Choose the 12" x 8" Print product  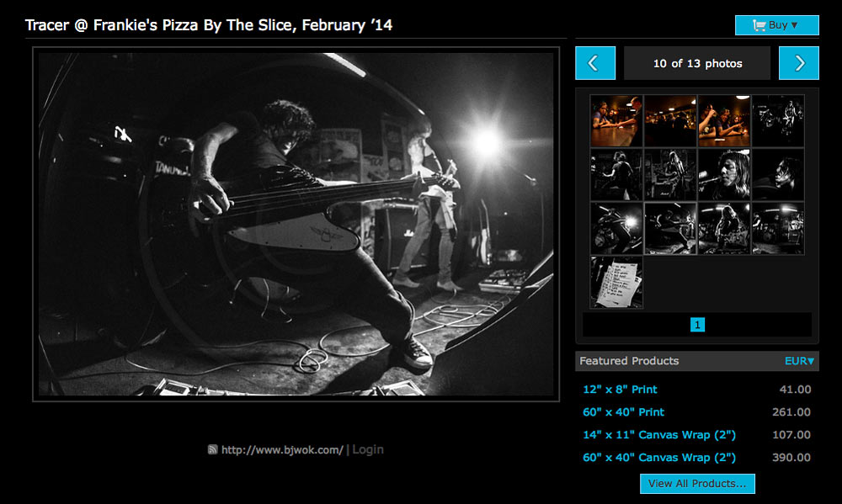[620, 389]
